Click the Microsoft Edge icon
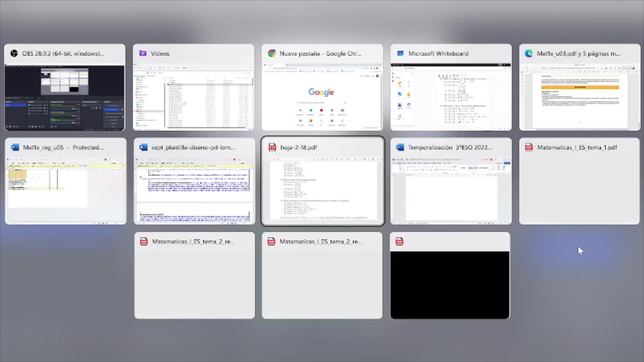644x362 pixels. [x=529, y=54]
